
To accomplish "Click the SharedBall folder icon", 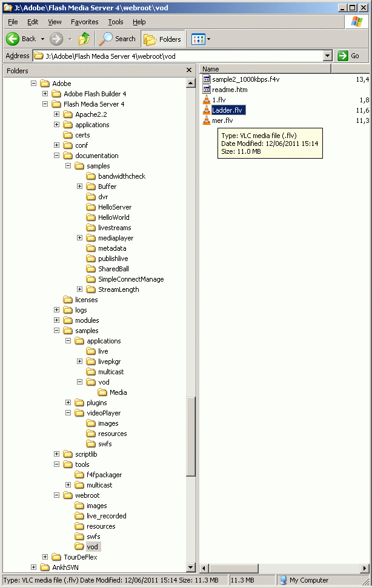I will pos(91,268).
